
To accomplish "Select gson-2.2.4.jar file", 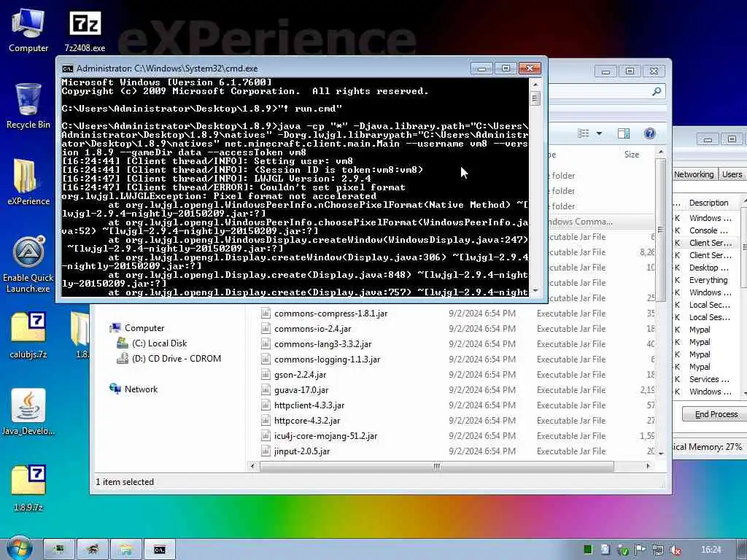I will [x=300, y=374].
